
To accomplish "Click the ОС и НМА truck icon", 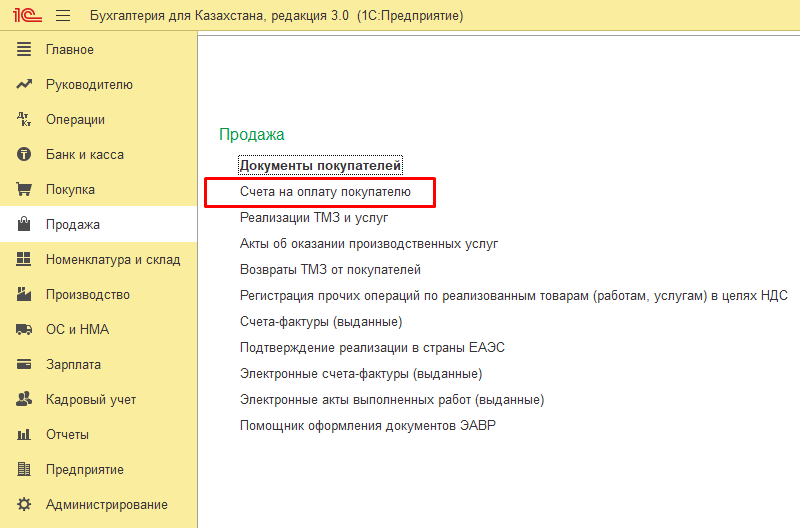I will (25, 330).
